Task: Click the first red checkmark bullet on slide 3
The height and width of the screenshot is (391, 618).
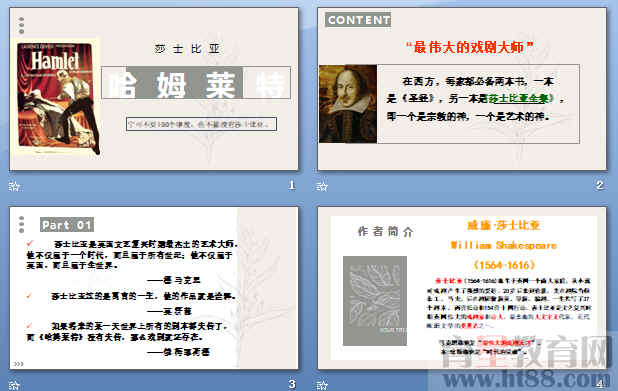Action: click(30, 243)
